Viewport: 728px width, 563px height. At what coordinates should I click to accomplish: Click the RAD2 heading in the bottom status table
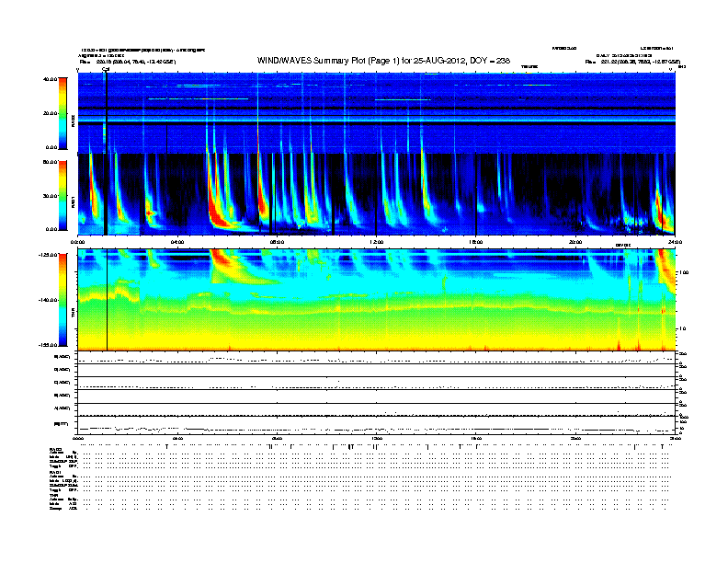tap(55, 449)
